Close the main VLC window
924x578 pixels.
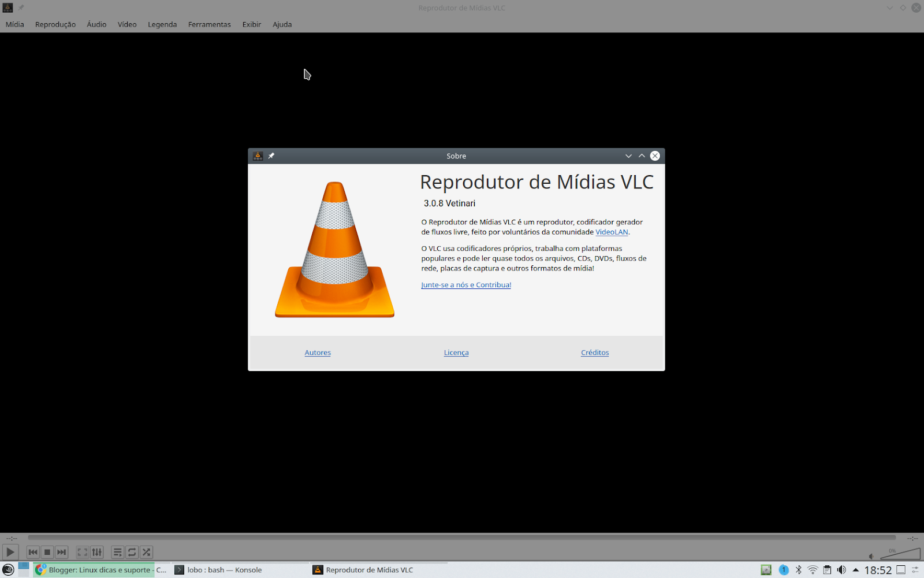(x=916, y=8)
